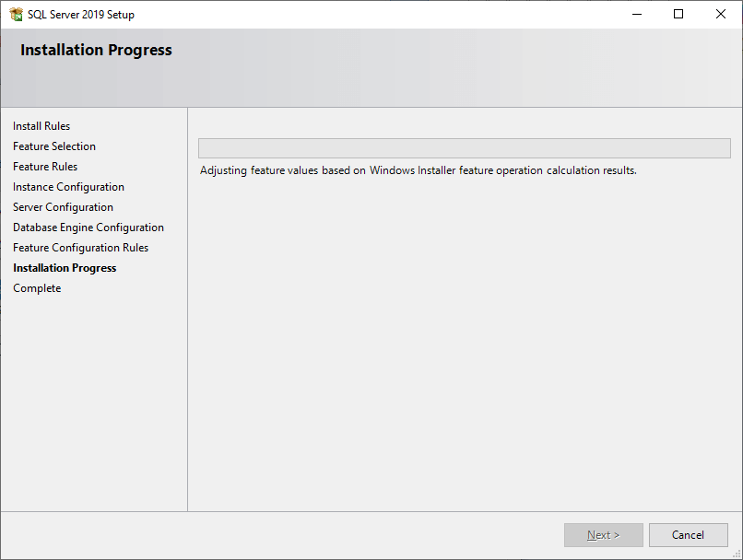Click the Installation Progress page heading

[96, 50]
